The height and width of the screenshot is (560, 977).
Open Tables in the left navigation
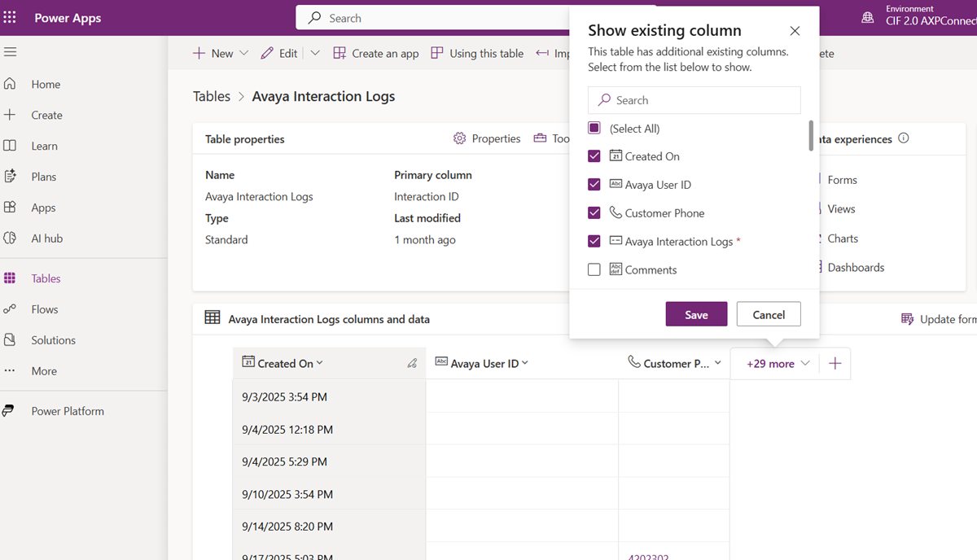pos(46,278)
